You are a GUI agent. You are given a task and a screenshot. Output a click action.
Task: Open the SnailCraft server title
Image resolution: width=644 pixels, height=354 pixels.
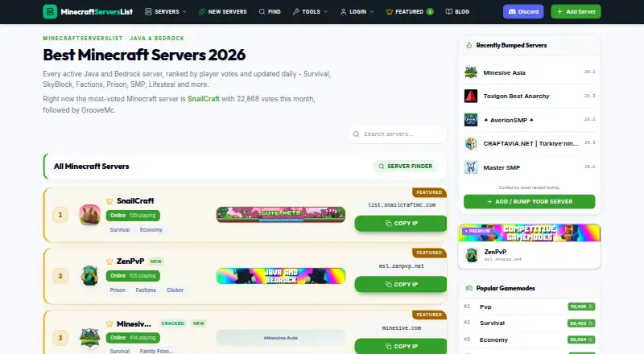click(135, 201)
